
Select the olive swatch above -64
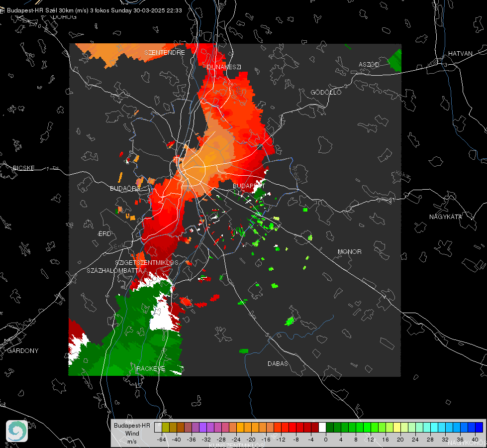pyautogui.click(x=166, y=427)
